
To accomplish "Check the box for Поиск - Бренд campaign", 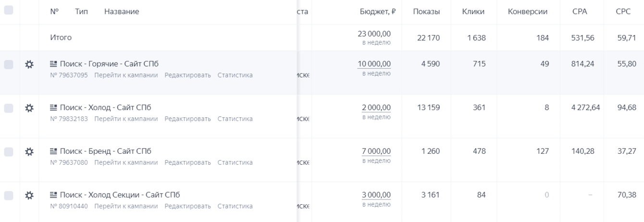I will 9,152.
